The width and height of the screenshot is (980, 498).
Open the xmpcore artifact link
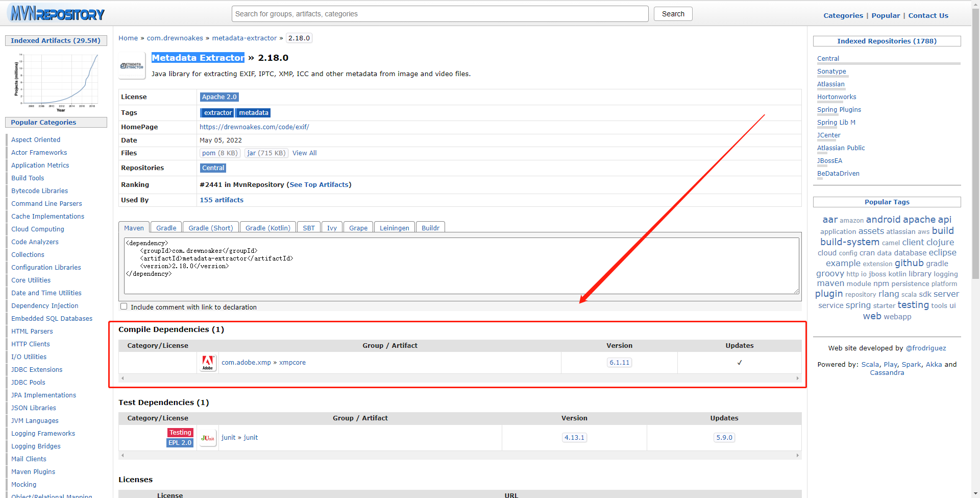coord(292,363)
